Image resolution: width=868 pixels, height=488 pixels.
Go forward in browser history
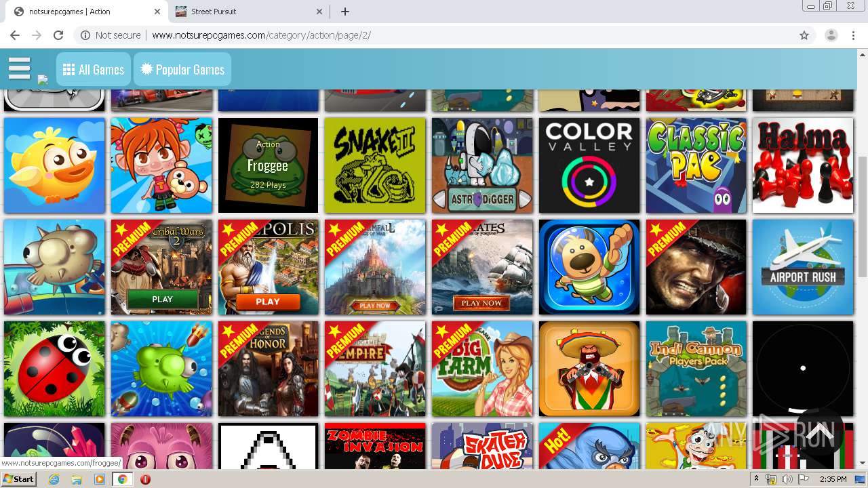click(x=37, y=35)
